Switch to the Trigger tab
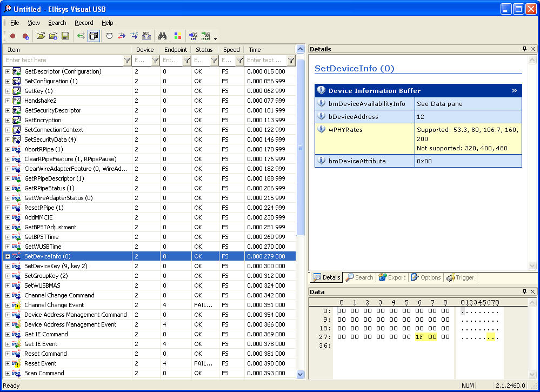Viewport: 540px width, 392px height. coord(460,277)
